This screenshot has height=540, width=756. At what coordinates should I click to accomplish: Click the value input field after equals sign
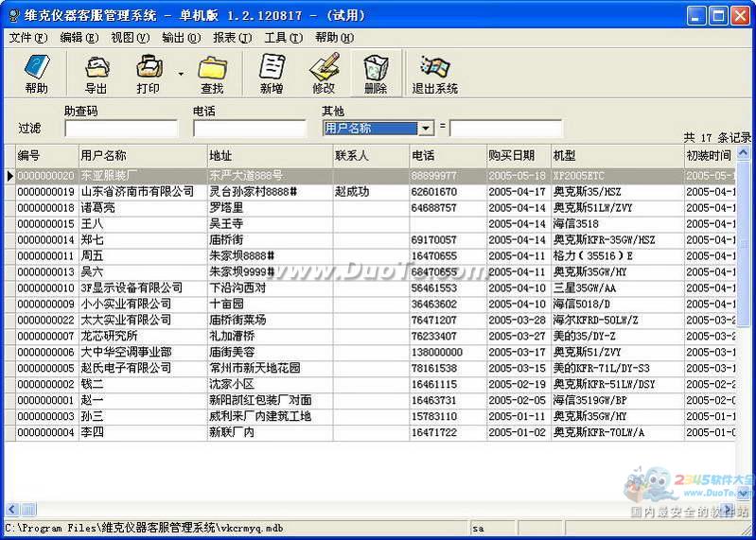pyautogui.click(x=506, y=128)
